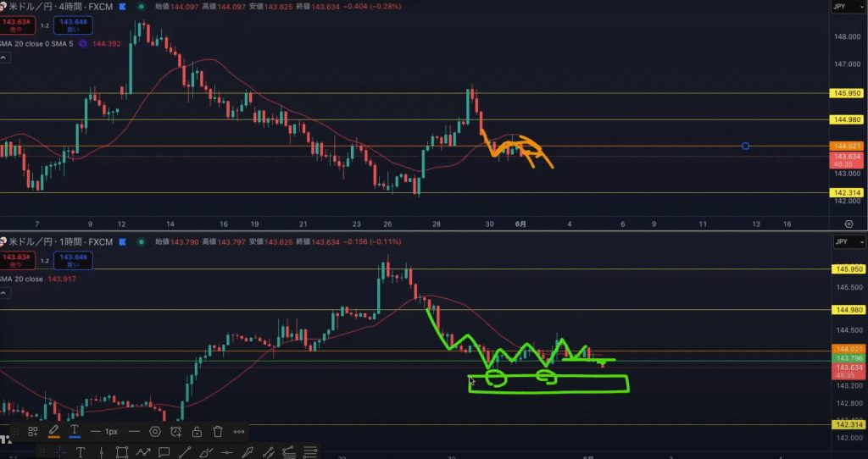Viewport: 868px width, 459px height.
Task: Click the green 143.796 price label
Action: (848, 358)
